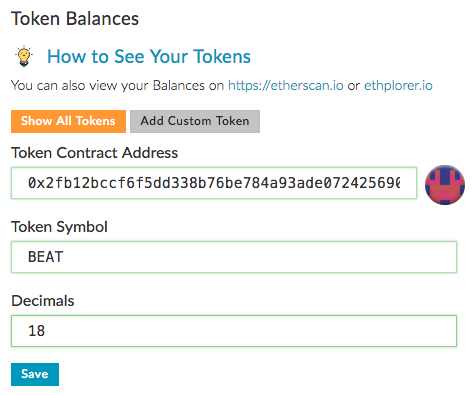
Task: Click the value 18 in the Decimals field
Action: pos(36,331)
